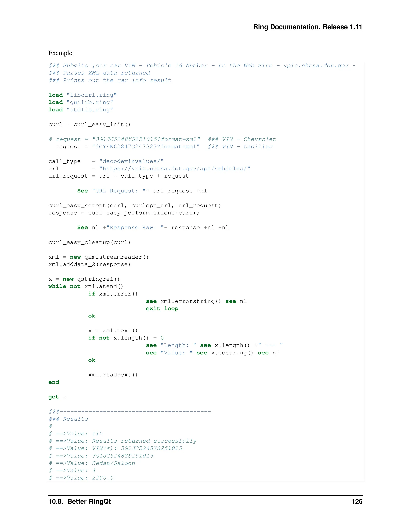
Task: Click the 'get x' statement
Action: click(x=57, y=397)
